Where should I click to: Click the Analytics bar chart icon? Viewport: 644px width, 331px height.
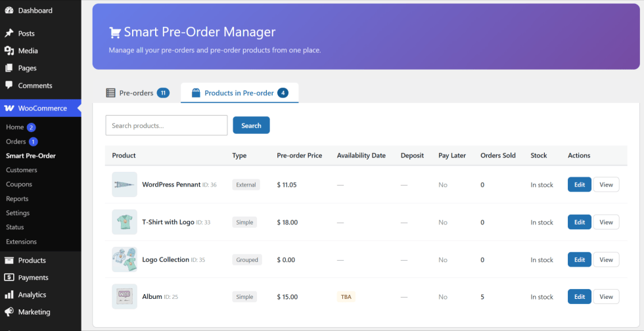click(x=9, y=294)
